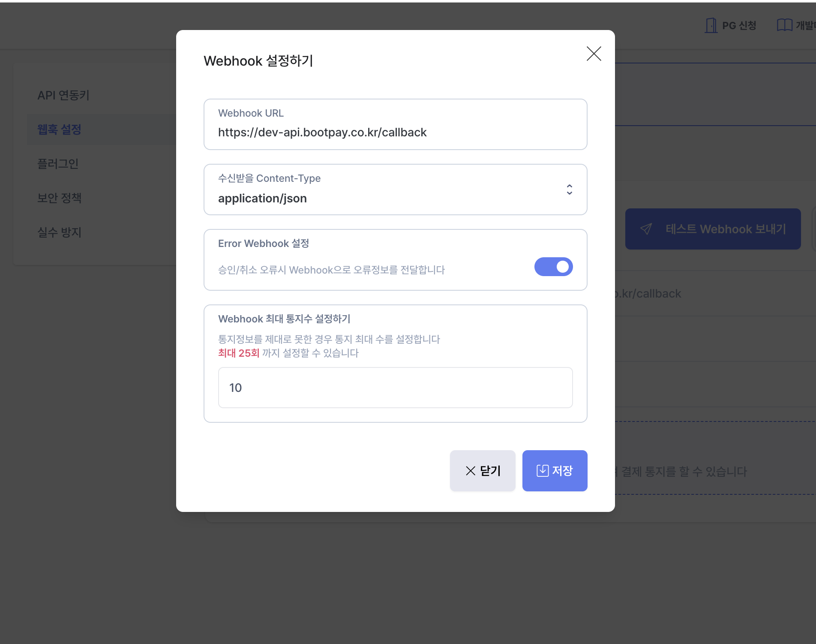Click the save icon inside the 저장 button
The image size is (816, 644).
tap(542, 471)
